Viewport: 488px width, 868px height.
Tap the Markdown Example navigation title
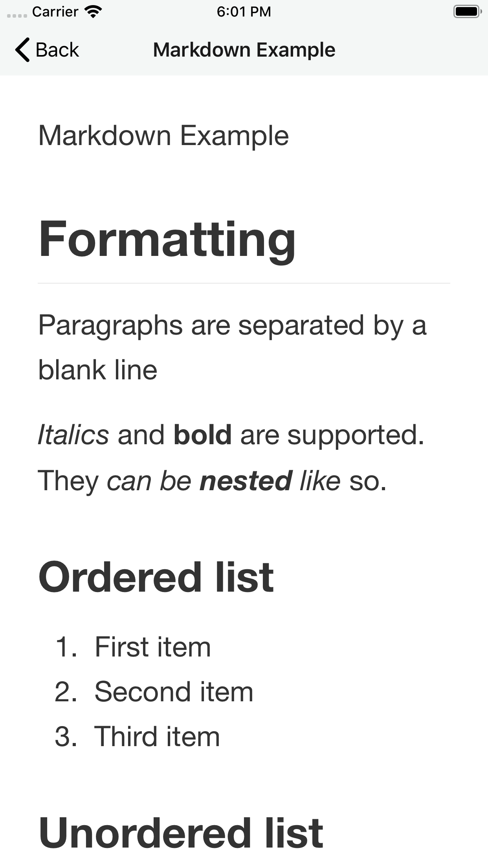(244, 50)
